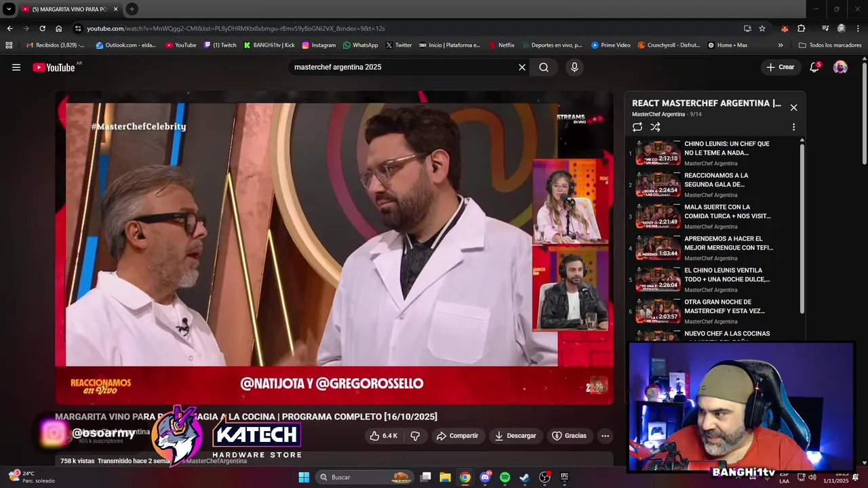Image resolution: width=868 pixels, height=488 pixels.
Task: Like the video showing 6.4 K
Action: [x=383, y=436]
